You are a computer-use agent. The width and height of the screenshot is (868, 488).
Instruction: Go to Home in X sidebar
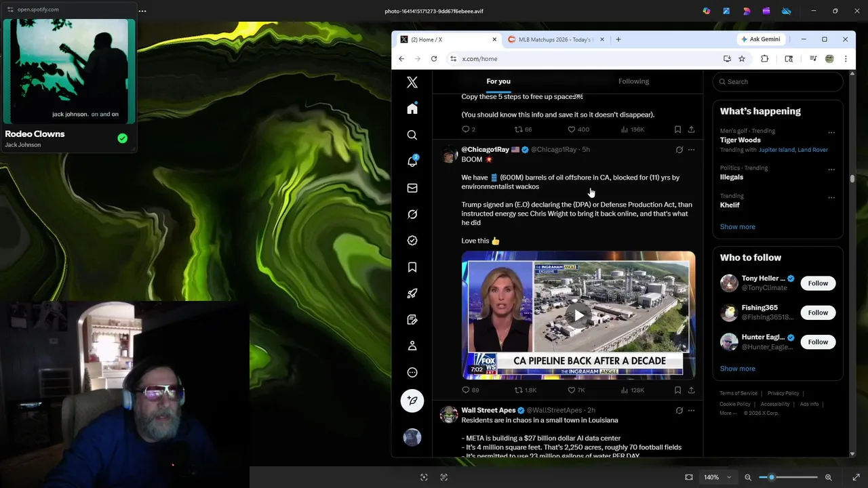[x=412, y=109]
